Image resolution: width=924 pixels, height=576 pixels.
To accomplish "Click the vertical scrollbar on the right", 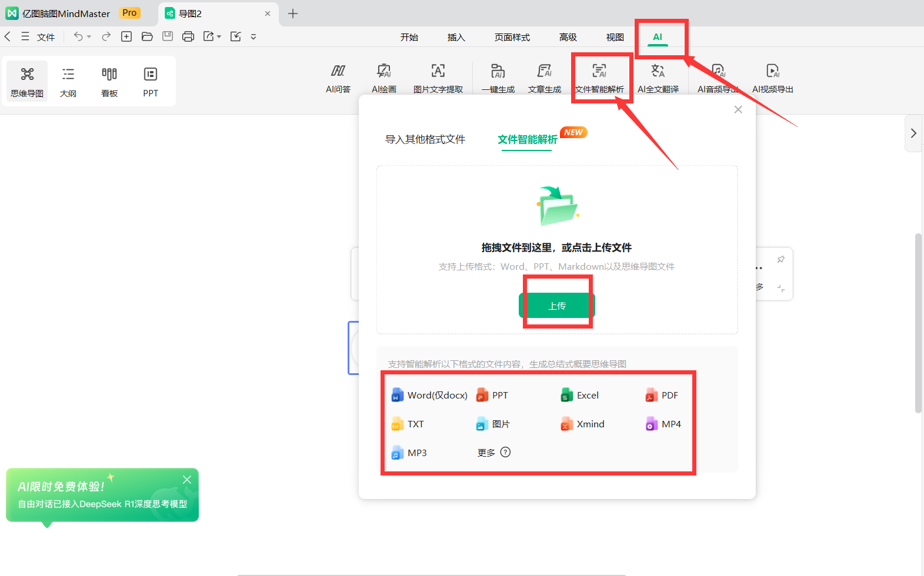I will point(918,323).
